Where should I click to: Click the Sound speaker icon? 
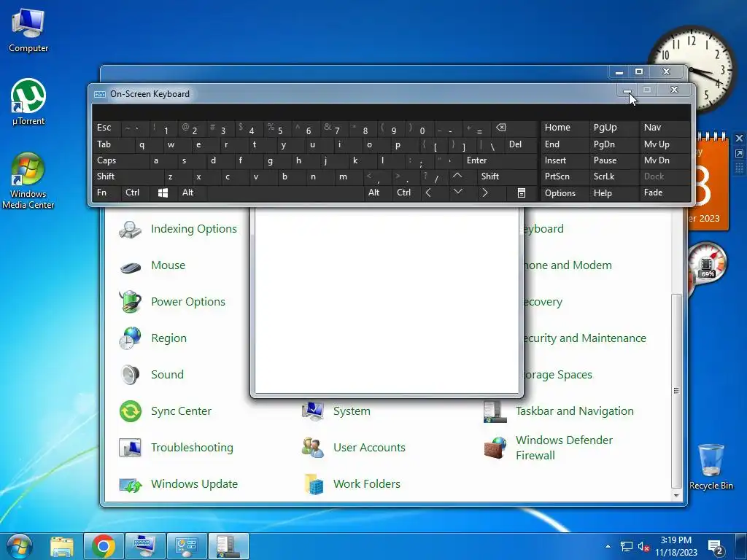point(130,375)
